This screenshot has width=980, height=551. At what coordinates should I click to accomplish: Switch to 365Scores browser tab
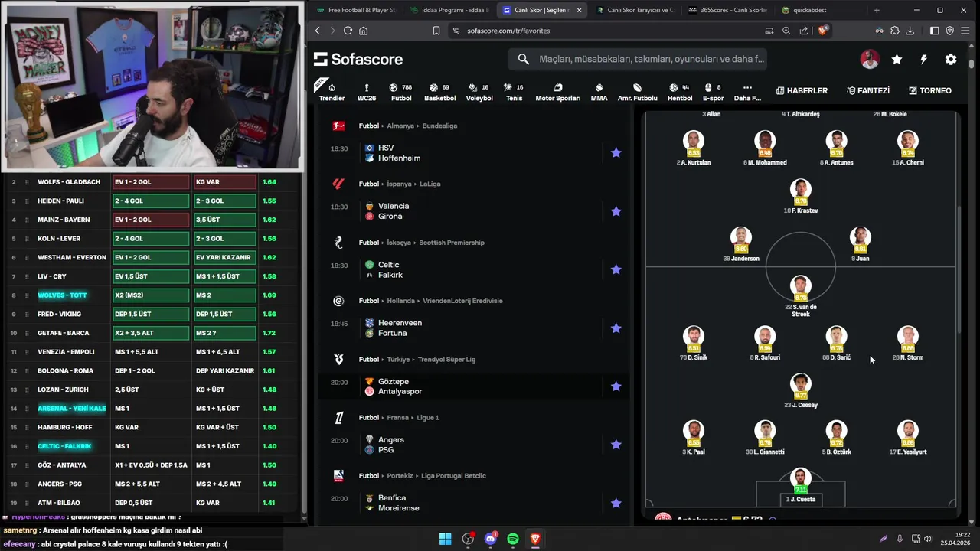[x=727, y=10]
